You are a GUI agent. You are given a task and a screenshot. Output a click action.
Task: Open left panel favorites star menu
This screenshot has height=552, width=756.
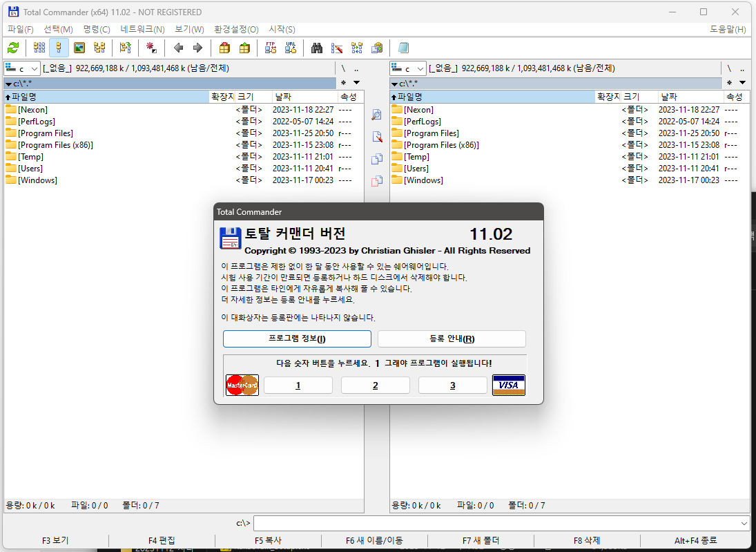(x=343, y=82)
